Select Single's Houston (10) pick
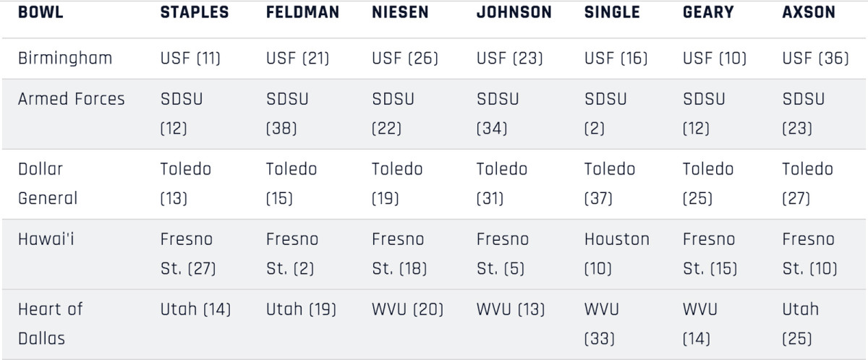 pyautogui.click(x=616, y=254)
